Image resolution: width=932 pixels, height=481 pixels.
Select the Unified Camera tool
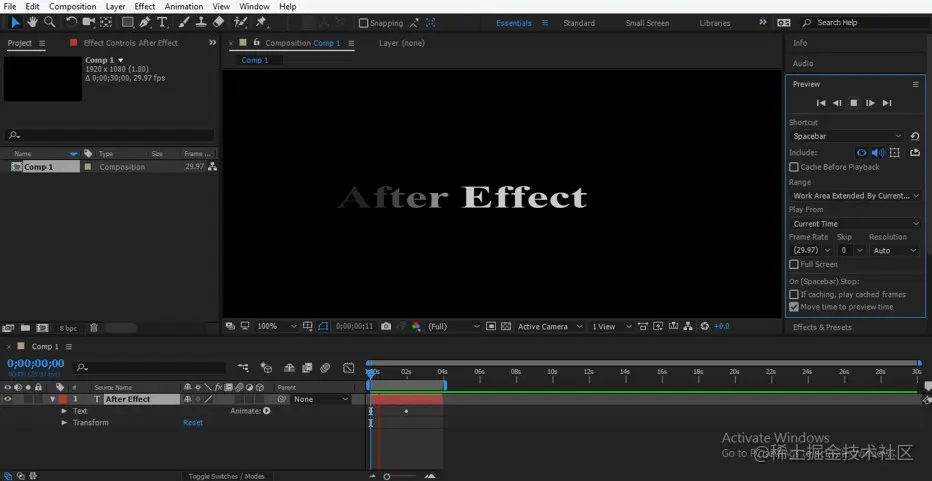(89, 23)
